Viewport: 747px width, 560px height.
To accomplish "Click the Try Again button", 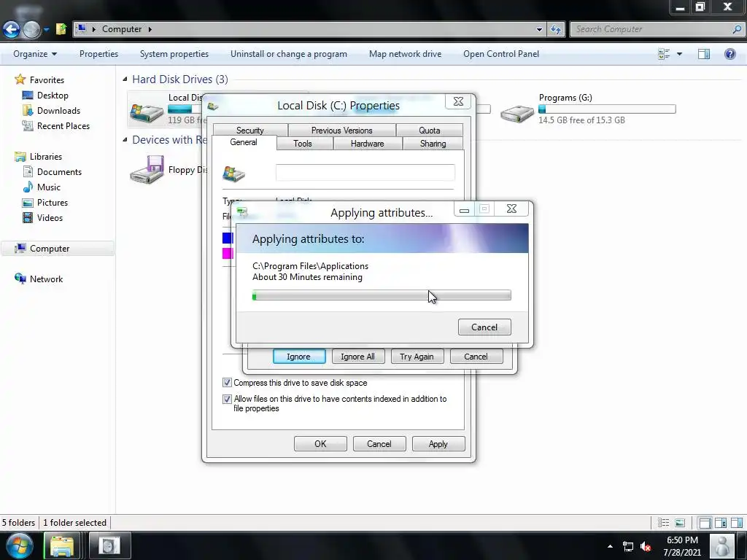I will [x=417, y=356].
